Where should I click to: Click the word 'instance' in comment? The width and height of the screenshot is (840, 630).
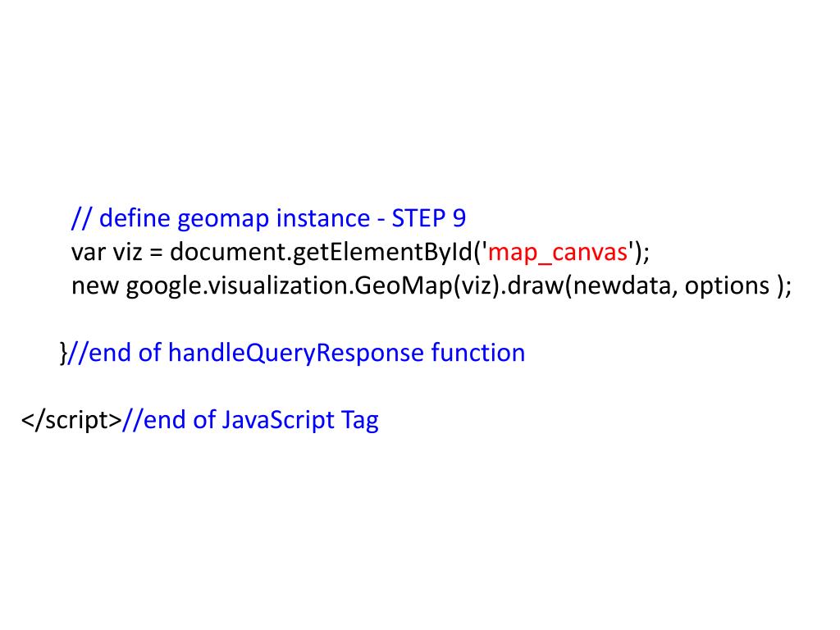coord(323,218)
